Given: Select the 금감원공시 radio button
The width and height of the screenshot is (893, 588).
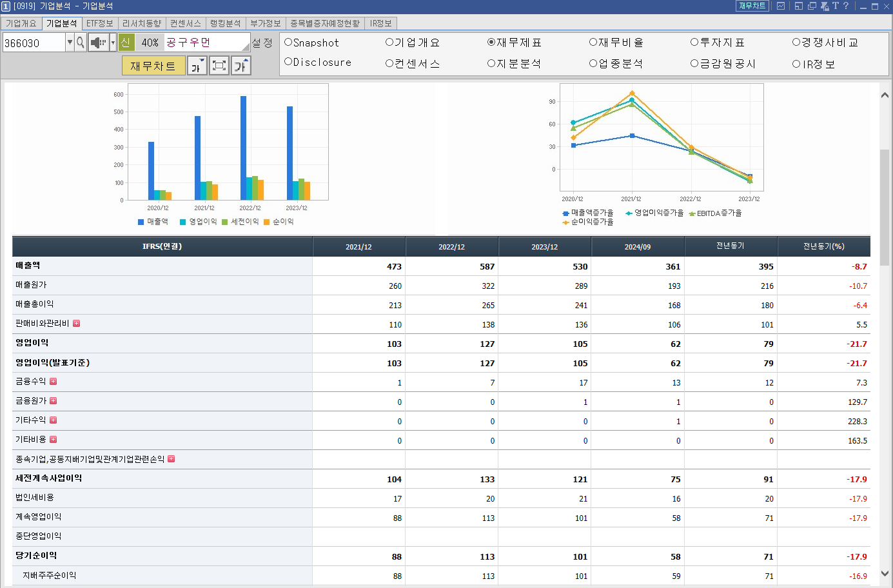Looking at the screenshot, I should coord(694,63).
